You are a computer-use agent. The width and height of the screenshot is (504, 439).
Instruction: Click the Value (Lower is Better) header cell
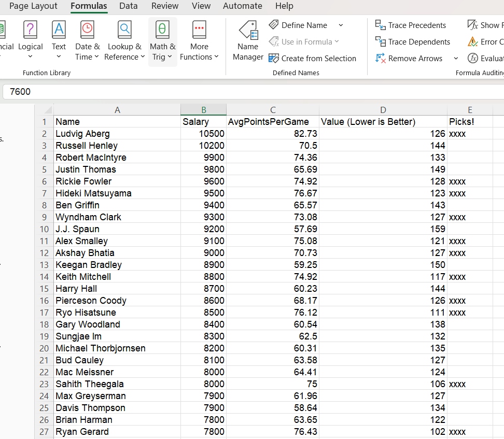coord(383,122)
